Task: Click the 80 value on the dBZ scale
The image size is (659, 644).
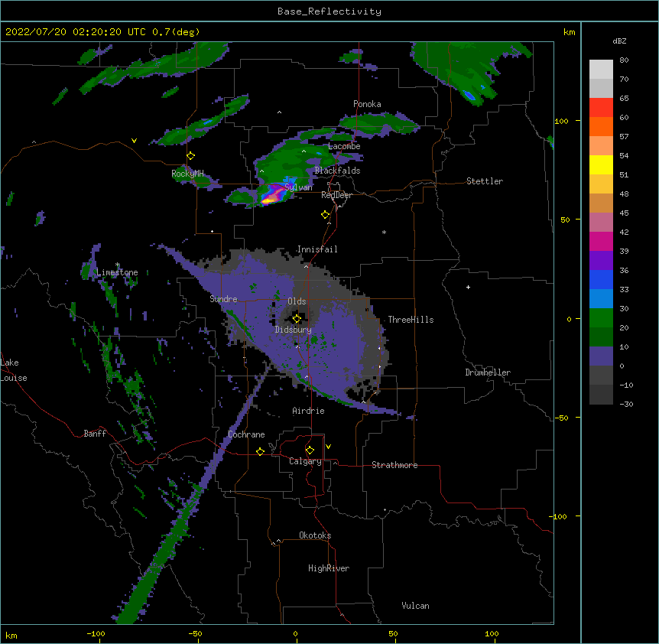Action: coord(624,60)
